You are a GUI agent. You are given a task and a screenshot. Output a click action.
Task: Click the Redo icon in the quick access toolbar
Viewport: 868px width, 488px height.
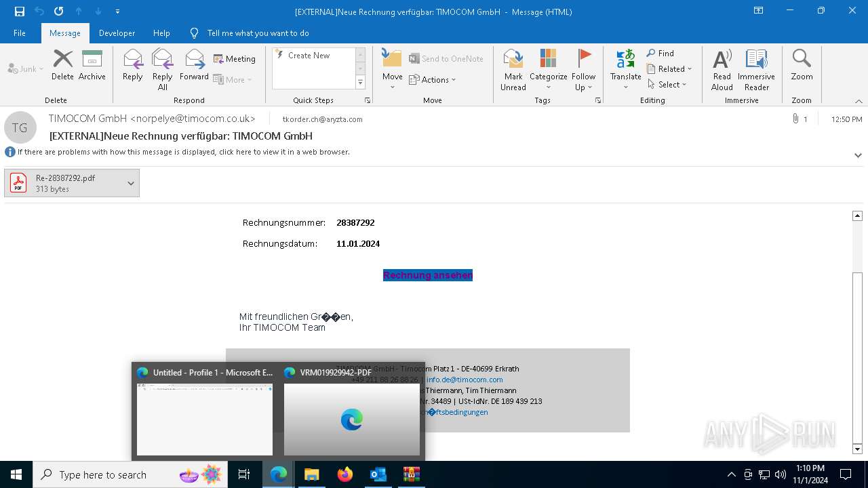(59, 12)
